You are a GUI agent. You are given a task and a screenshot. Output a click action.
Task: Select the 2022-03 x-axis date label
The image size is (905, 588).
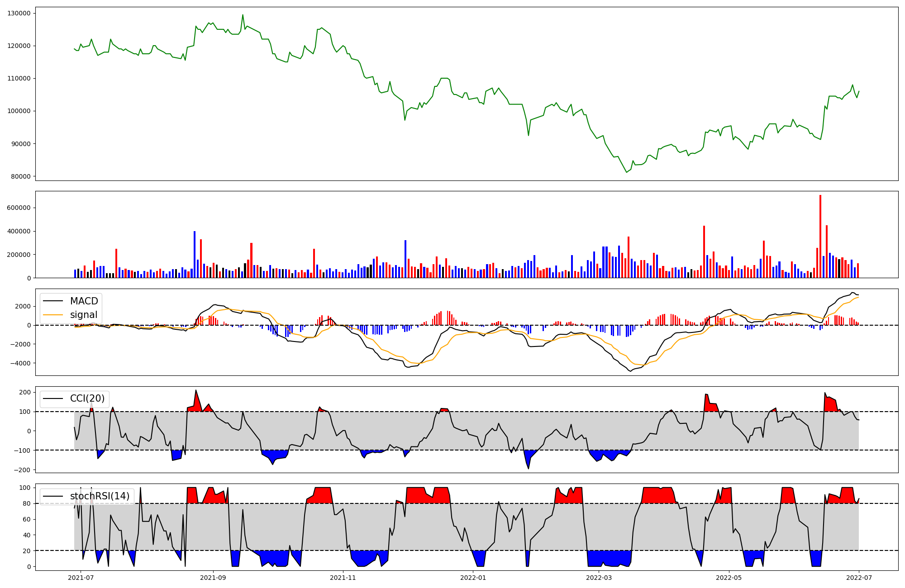(599, 578)
